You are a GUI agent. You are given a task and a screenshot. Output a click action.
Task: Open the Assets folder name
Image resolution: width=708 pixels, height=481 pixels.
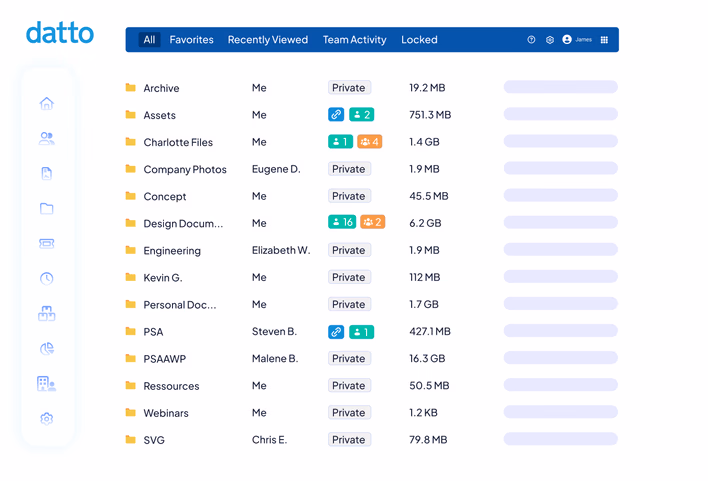coord(159,115)
